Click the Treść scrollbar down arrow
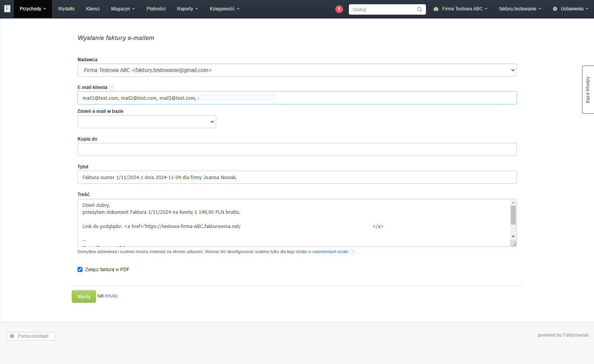Viewport: 594px width, 364px height. pos(513,237)
